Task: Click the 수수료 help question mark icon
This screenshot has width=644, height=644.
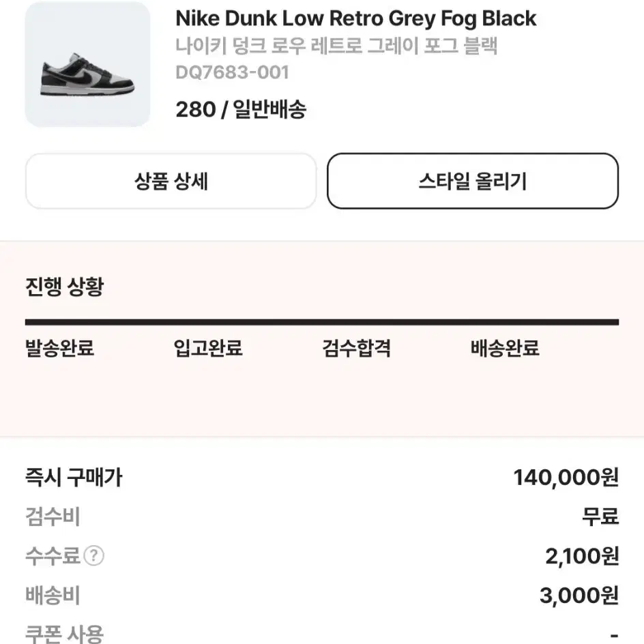Action: pos(93,556)
